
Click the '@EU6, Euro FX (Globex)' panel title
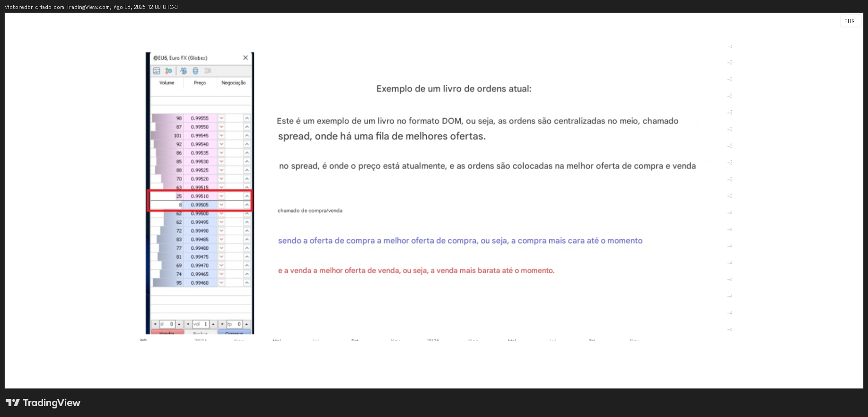[180, 58]
